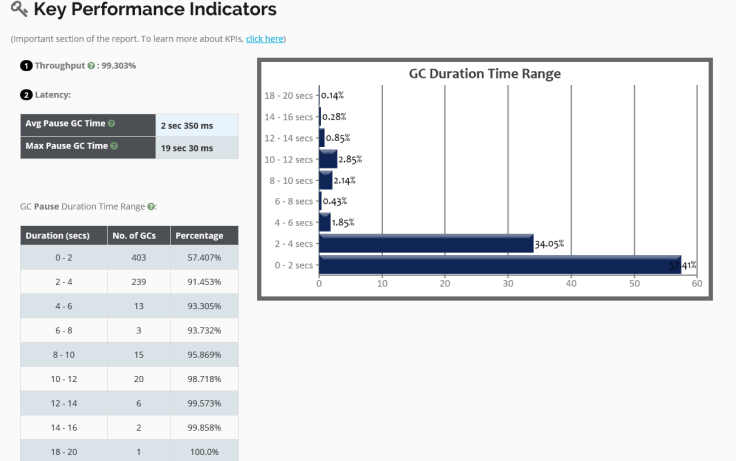
Task: Open the 'click here' KPI link
Action: click(x=265, y=38)
